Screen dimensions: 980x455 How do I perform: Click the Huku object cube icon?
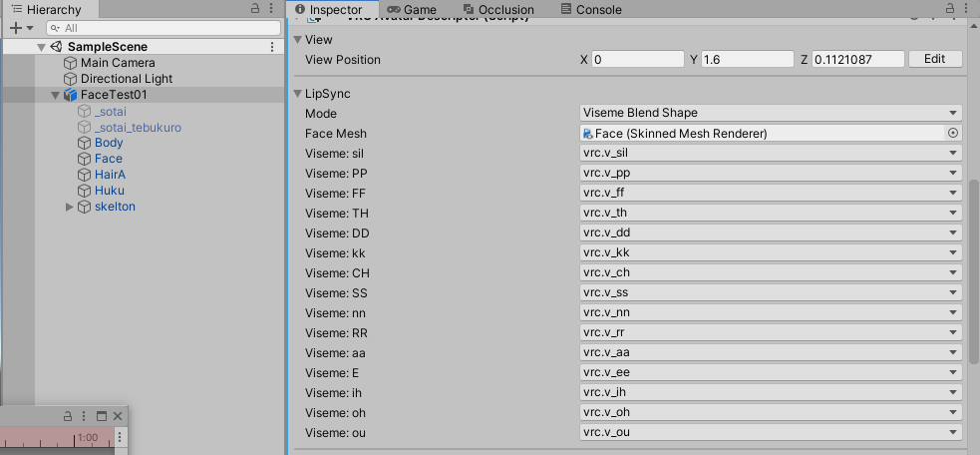[85, 191]
